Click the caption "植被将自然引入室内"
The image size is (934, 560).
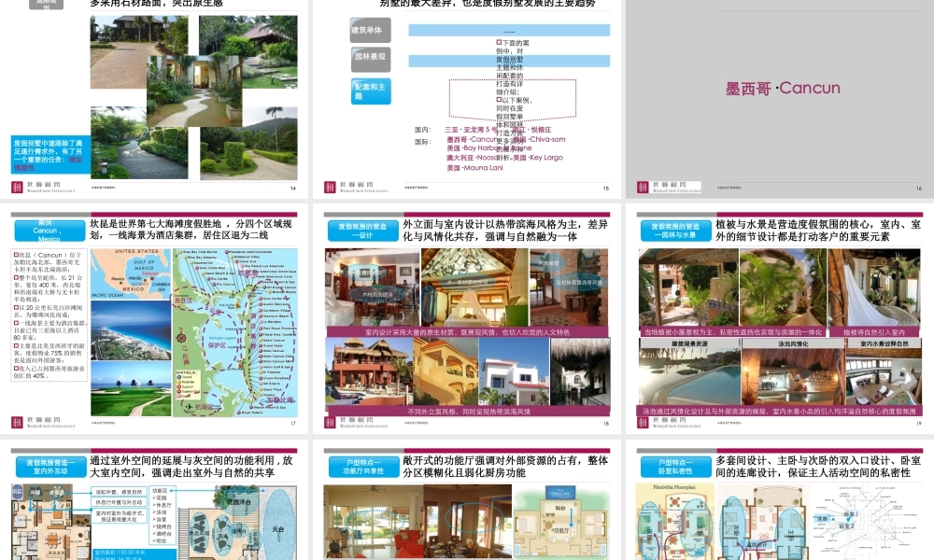click(x=874, y=332)
